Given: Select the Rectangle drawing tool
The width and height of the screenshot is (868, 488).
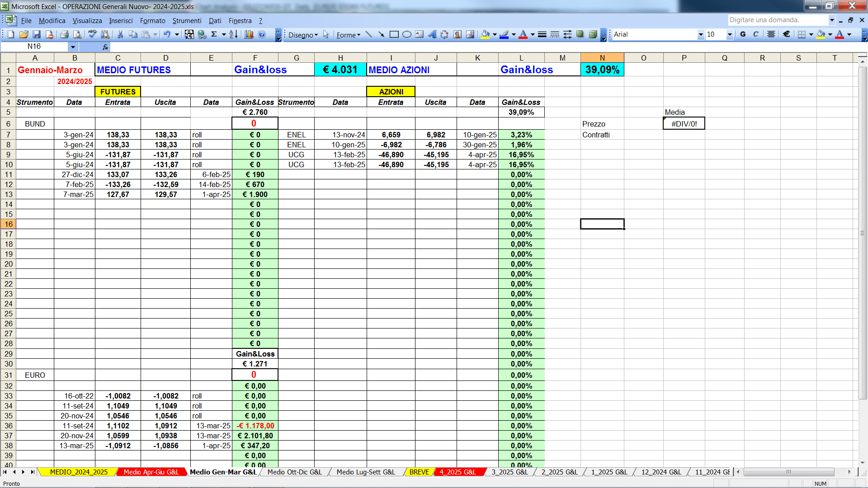Looking at the screenshot, I should (394, 34).
